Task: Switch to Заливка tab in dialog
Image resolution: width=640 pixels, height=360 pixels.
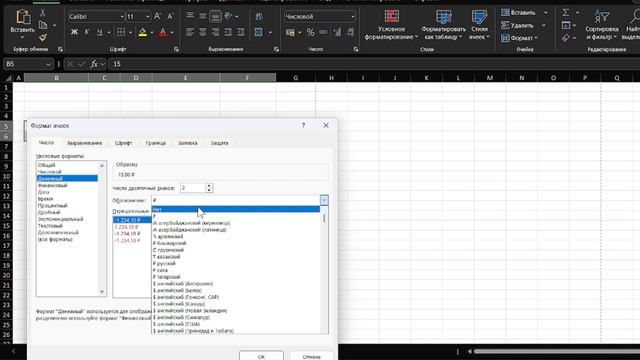Action: click(187, 143)
